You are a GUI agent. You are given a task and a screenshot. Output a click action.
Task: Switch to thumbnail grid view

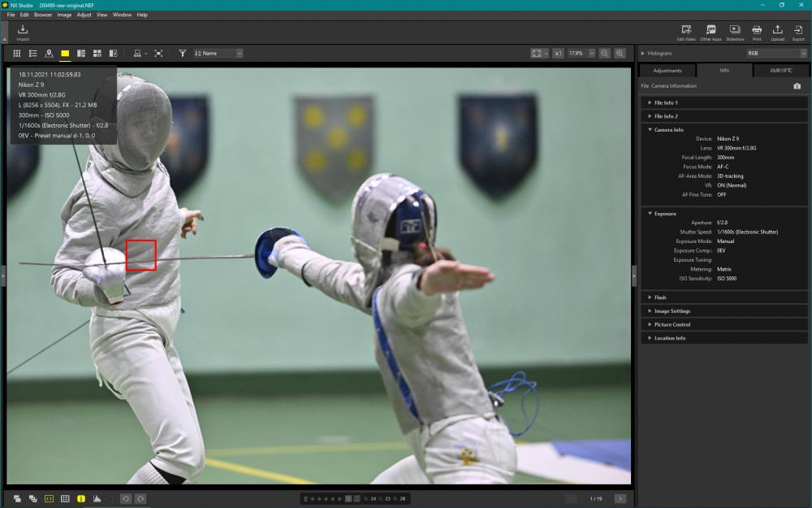[x=16, y=54]
